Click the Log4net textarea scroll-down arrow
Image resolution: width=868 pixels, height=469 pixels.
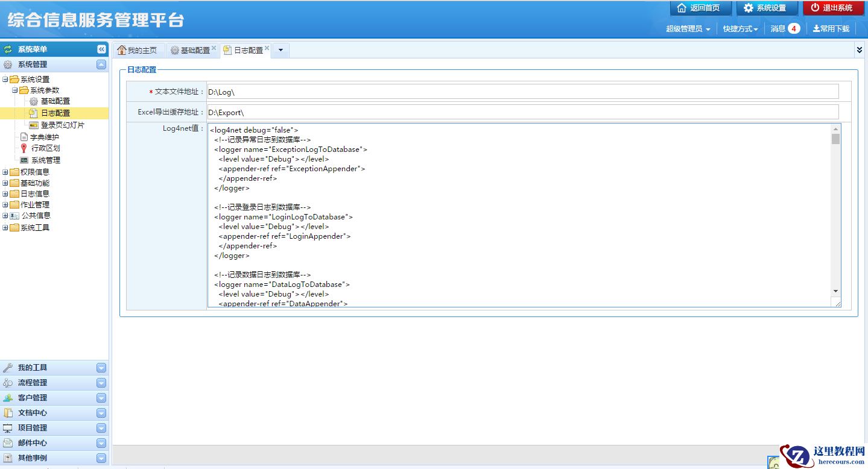(835, 291)
